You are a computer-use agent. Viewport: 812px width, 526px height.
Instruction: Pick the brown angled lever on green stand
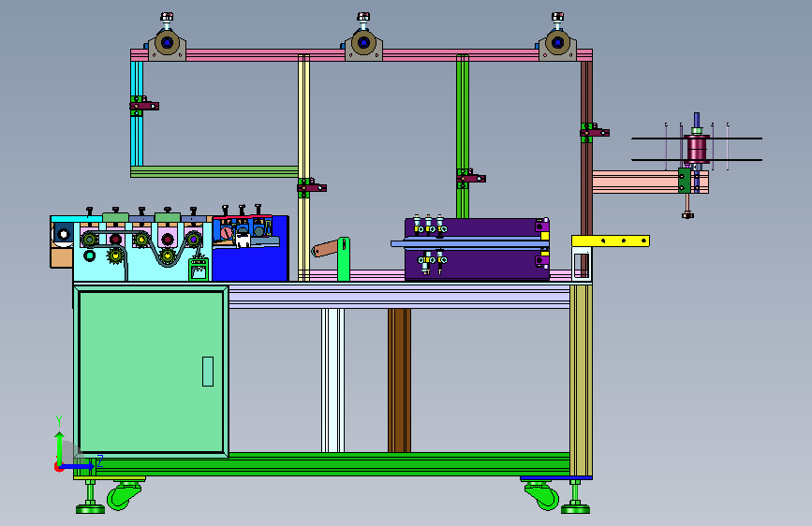325,249
